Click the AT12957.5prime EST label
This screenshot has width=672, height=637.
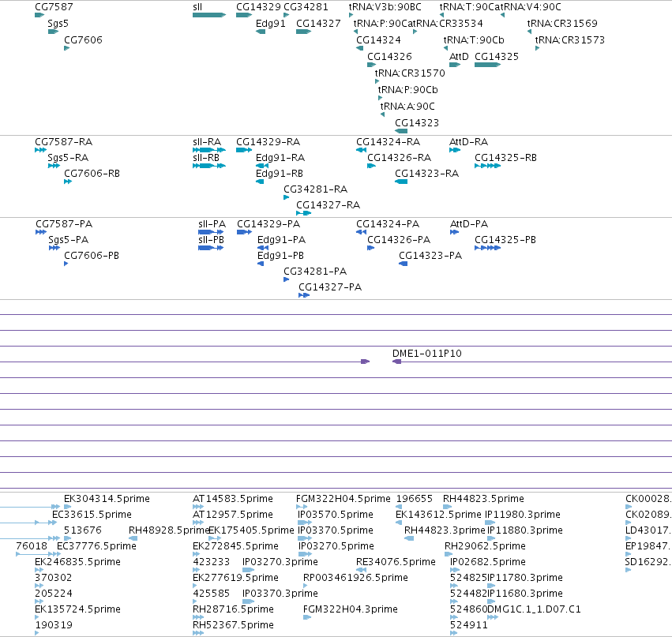(x=233, y=515)
